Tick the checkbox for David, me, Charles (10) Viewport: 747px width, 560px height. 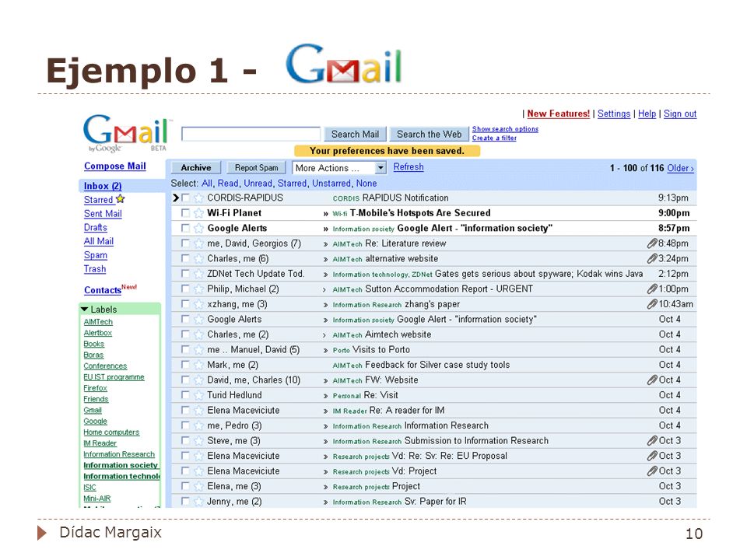click(185, 380)
